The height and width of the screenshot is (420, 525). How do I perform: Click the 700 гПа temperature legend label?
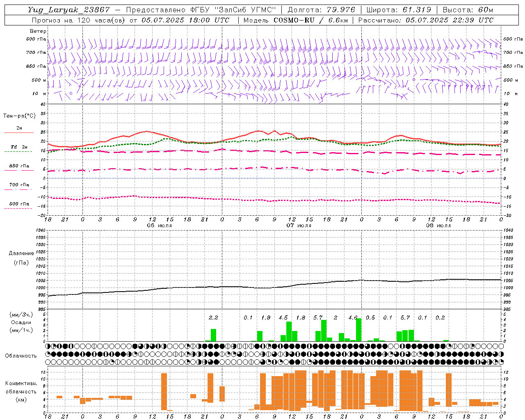19,185
